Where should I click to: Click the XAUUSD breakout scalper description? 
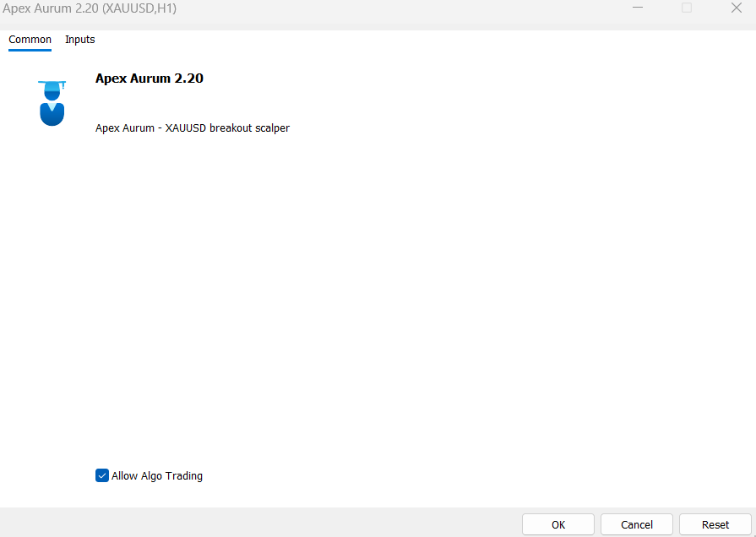[x=193, y=128]
